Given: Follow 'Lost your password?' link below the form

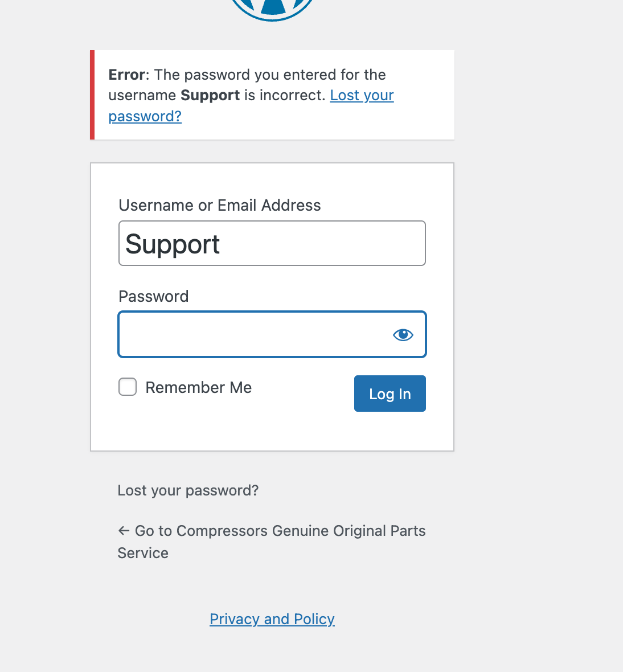Looking at the screenshot, I should coord(188,490).
